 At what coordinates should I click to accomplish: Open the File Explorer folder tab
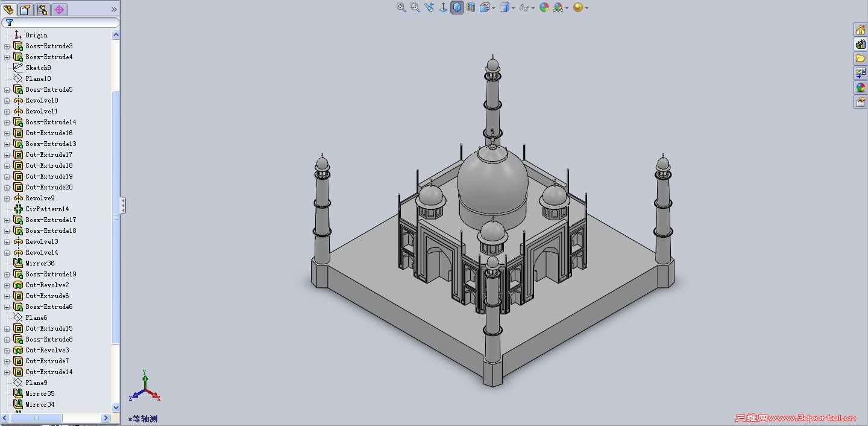(860, 59)
